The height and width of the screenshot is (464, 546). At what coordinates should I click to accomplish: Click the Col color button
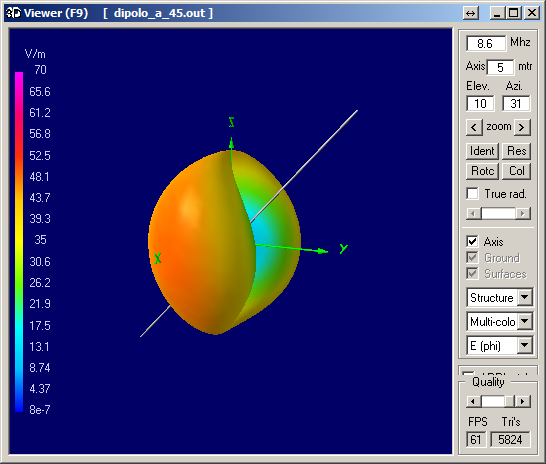click(x=516, y=171)
